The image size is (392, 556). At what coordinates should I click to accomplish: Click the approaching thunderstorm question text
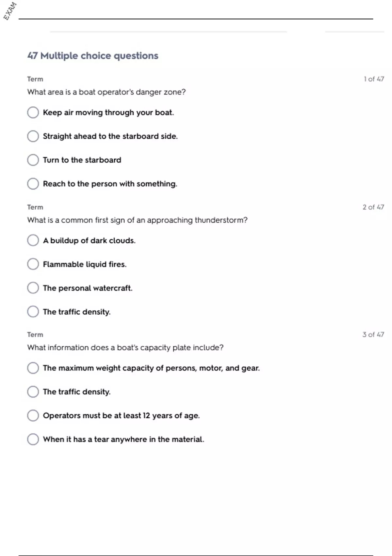click(137, 220)
